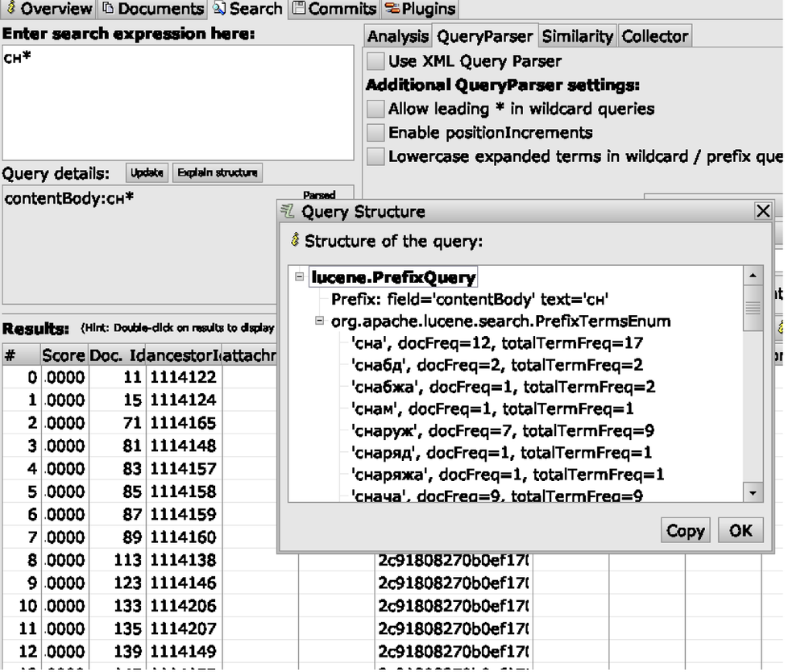Screen dimensions: 805x672
Task: Select term 'снаруж' docFreq=7 row
Action: click(x=503, y=431)
